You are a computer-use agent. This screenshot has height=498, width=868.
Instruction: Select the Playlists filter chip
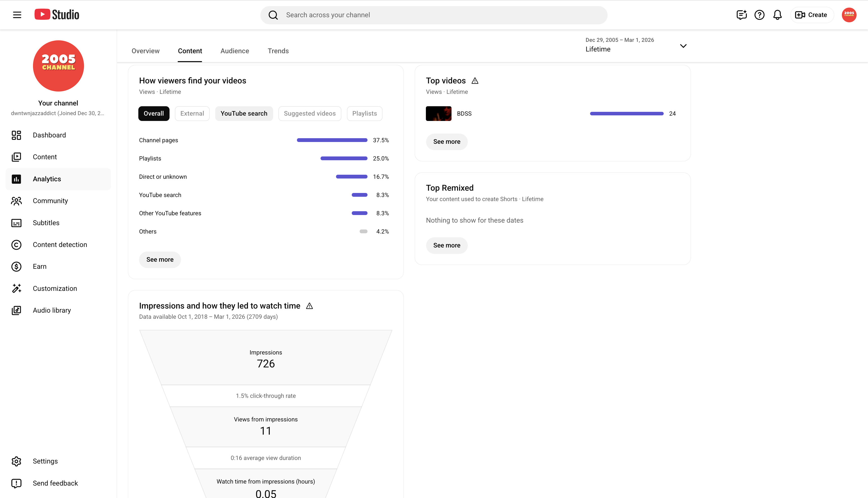coord(364,113)
